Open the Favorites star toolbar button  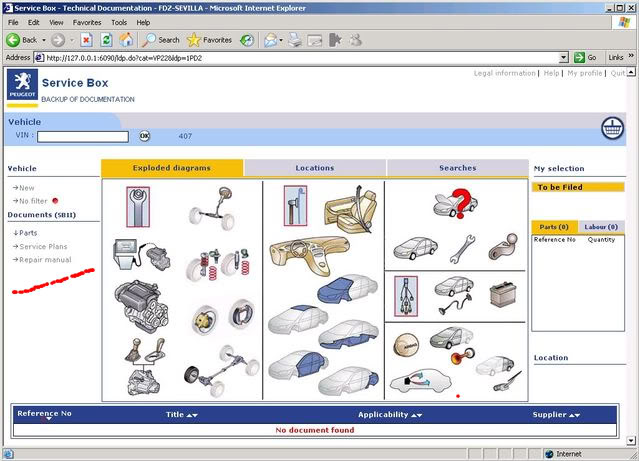coord(209,40)
